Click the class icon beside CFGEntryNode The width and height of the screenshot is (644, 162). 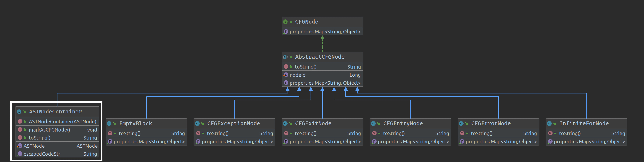tap(373, 124)
